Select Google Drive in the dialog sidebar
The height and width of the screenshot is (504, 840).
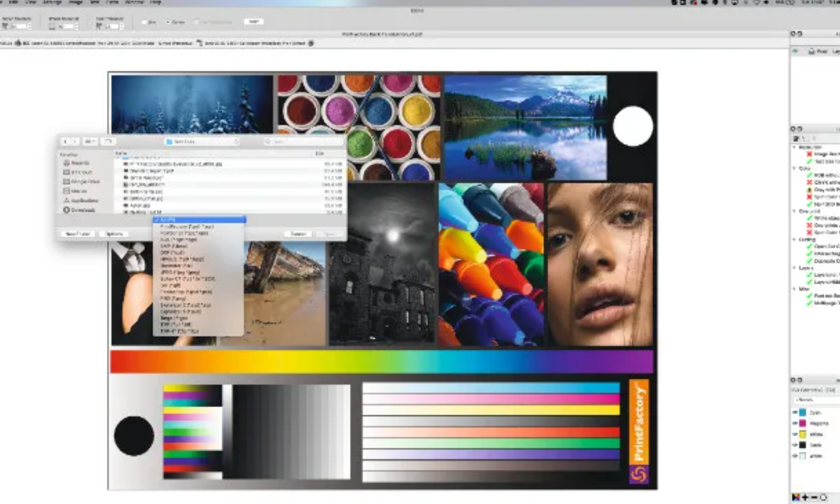click(81, 181)
